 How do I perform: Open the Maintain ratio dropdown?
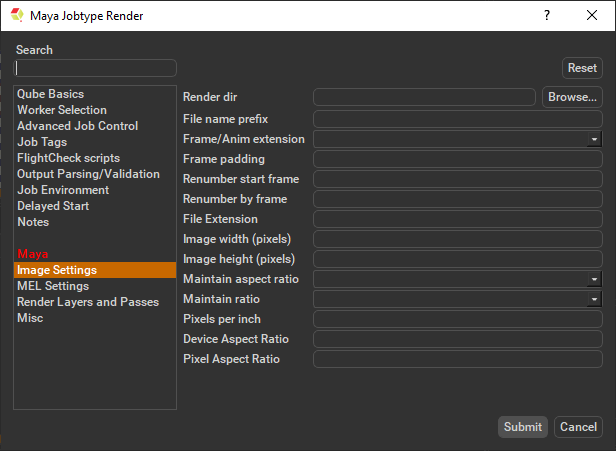click(x=457, y=299)
